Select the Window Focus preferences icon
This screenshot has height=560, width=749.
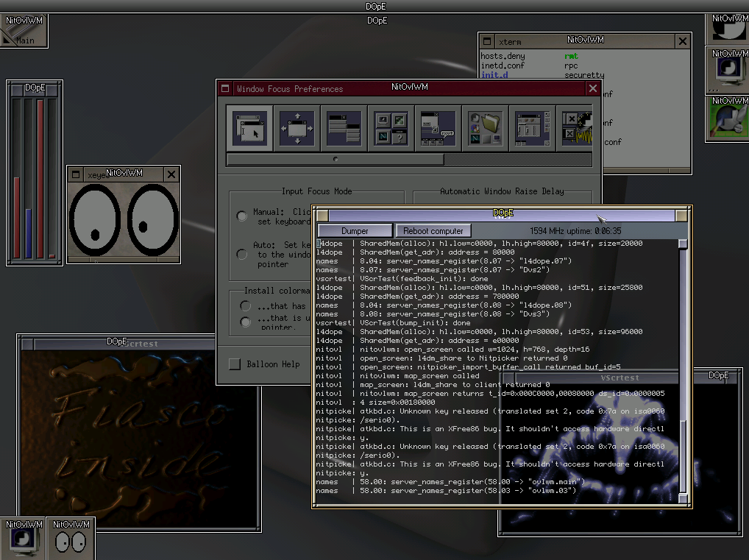pos(249,128)
